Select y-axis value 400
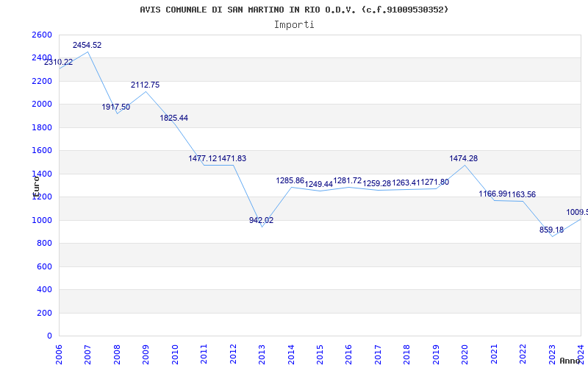This screenshot has width=588, height=368. pyautogui.click(x=45, y=290)
